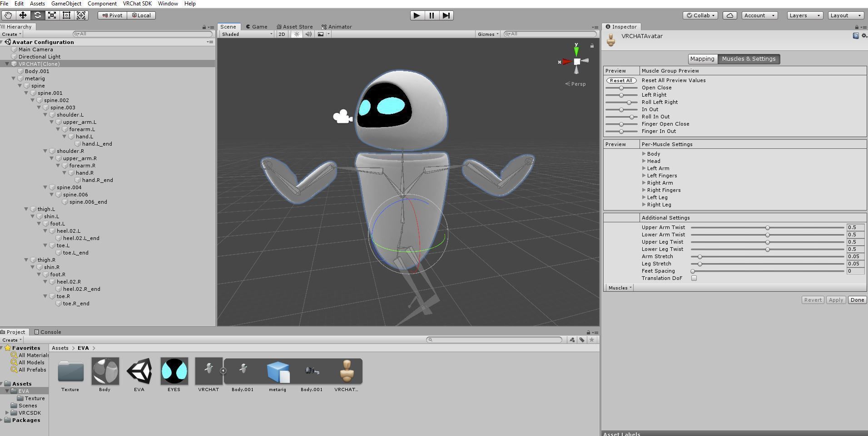The image size is (868, 436).
Task: Click the Pause button
Action: 432,15
